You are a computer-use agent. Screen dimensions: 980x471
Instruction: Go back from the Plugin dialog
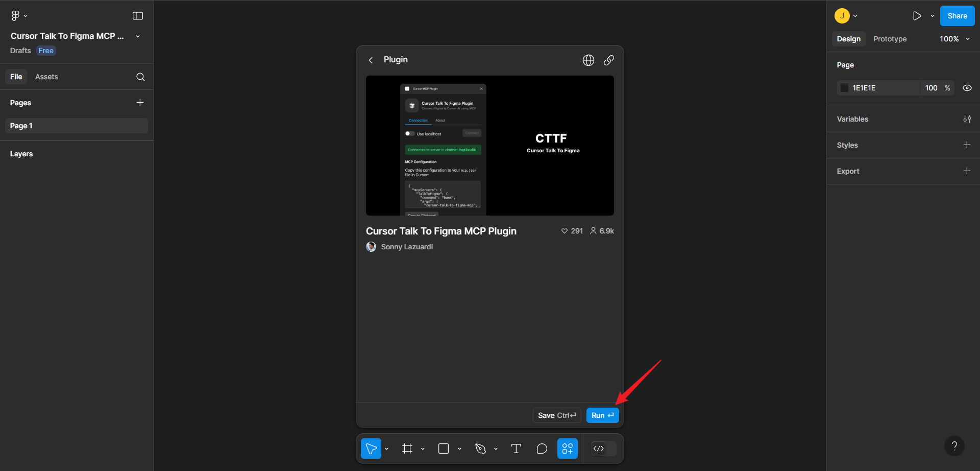point(371,60)
